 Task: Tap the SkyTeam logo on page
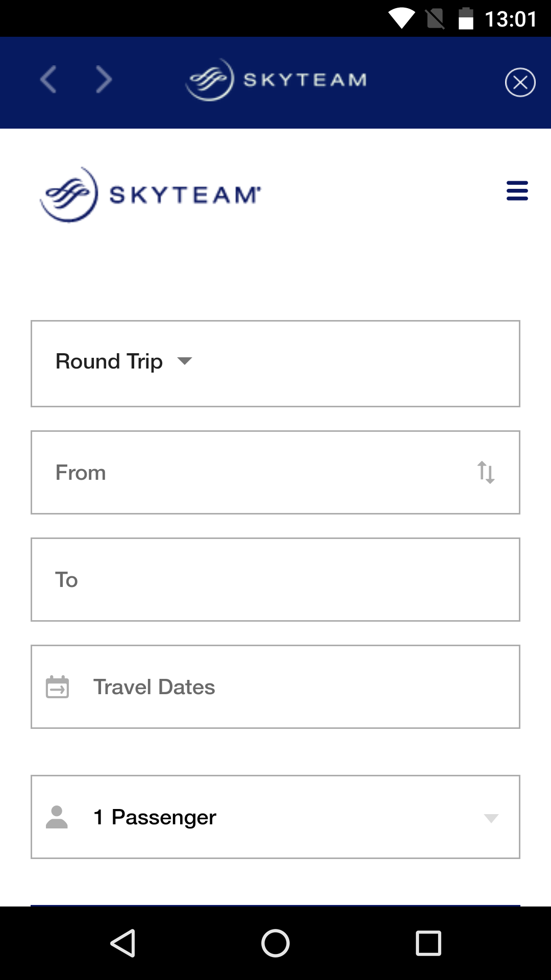coord(151,194)
